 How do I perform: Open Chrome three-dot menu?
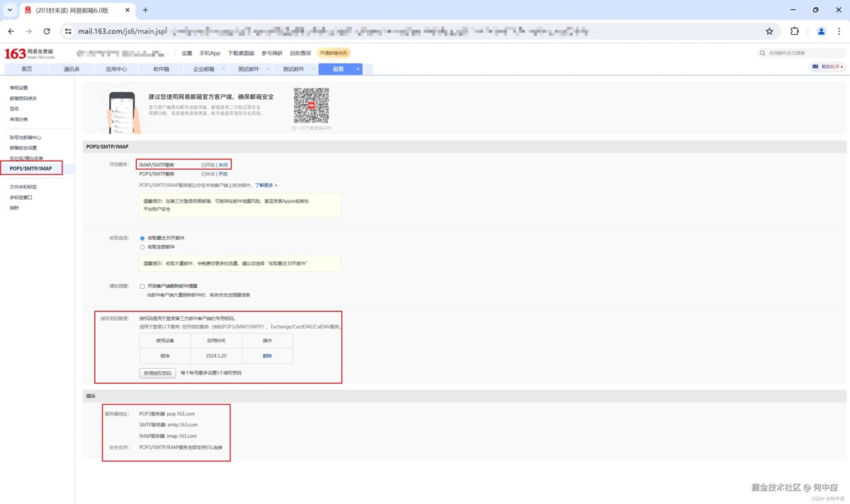[x=839, y=31]
